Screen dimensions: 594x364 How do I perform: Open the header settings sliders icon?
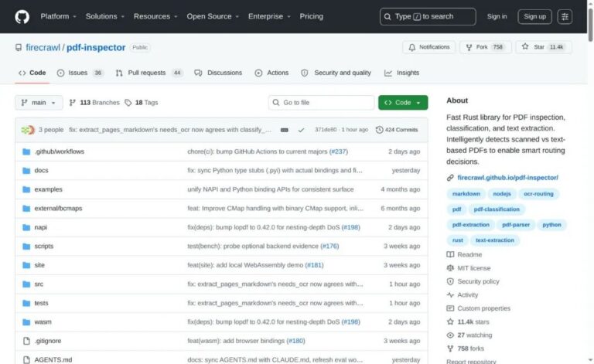(x=565, y=17)
